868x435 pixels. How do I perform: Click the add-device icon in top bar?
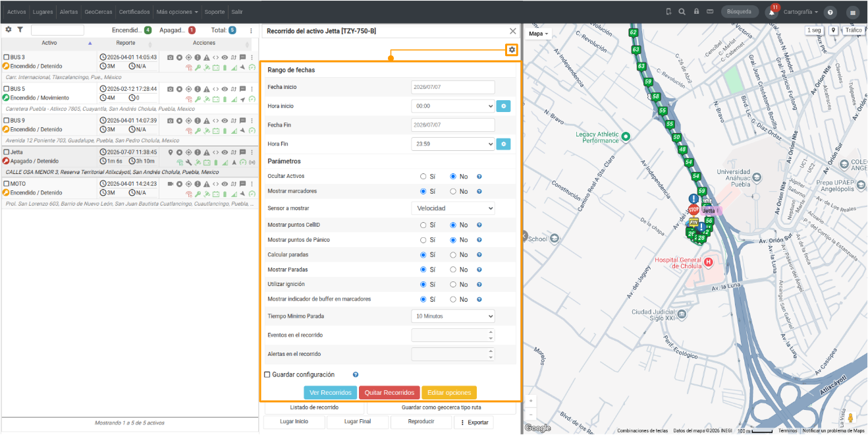click(668, 12)
